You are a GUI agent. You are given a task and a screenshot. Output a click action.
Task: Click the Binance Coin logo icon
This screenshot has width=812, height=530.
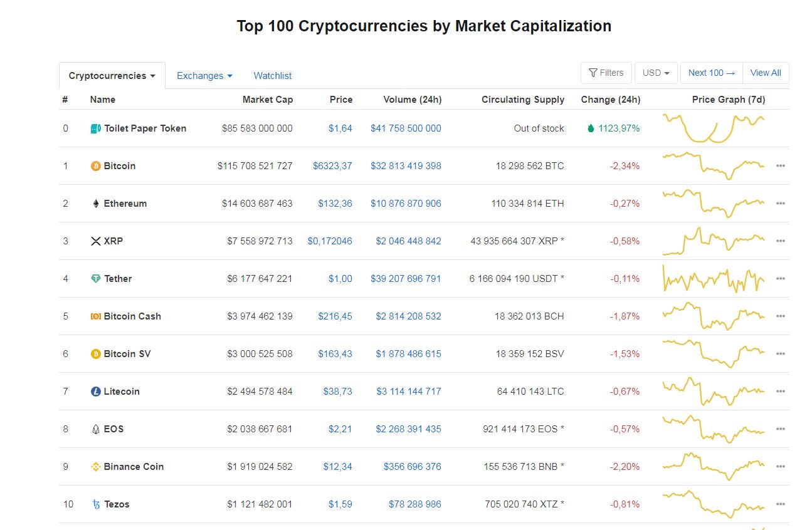click(95, 467)
